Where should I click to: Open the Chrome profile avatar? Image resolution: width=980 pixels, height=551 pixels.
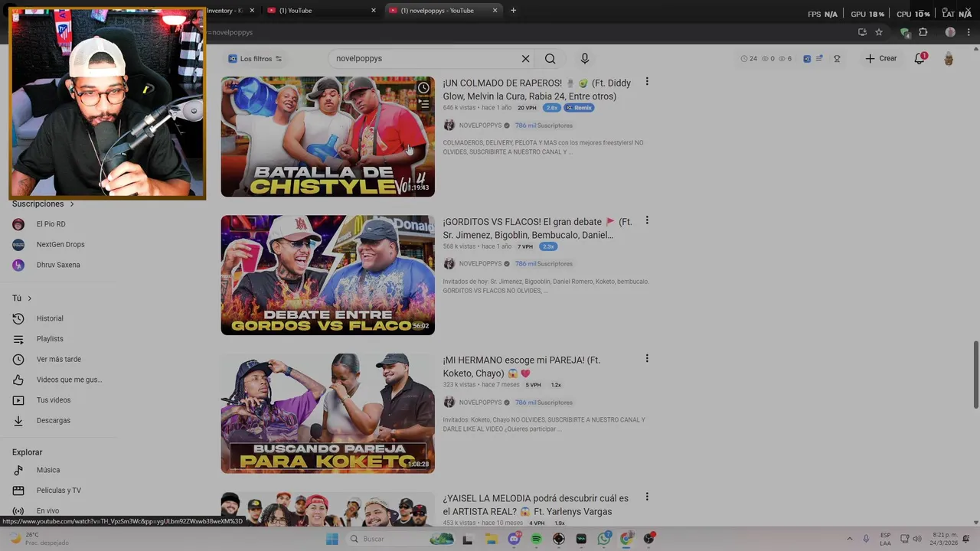click(x=950, y=32)
